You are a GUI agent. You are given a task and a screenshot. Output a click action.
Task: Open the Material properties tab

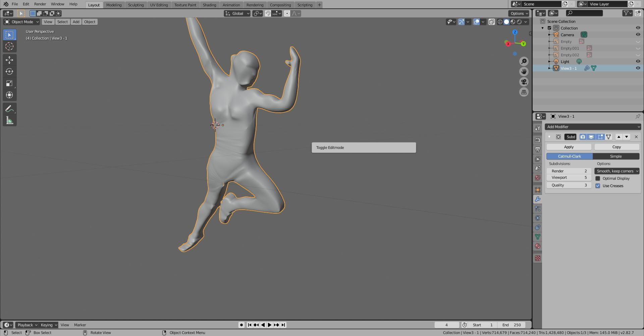pyautogui.click(x=538, y=246)
